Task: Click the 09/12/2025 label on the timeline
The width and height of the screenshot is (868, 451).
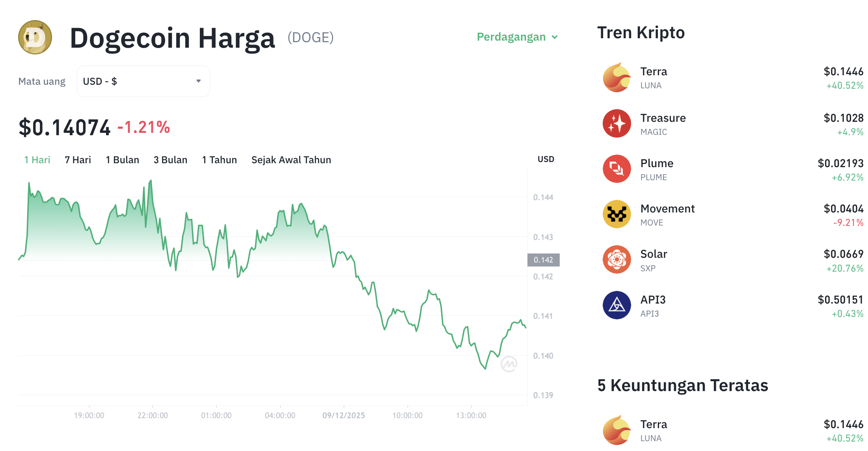Action: pos(344,415)
